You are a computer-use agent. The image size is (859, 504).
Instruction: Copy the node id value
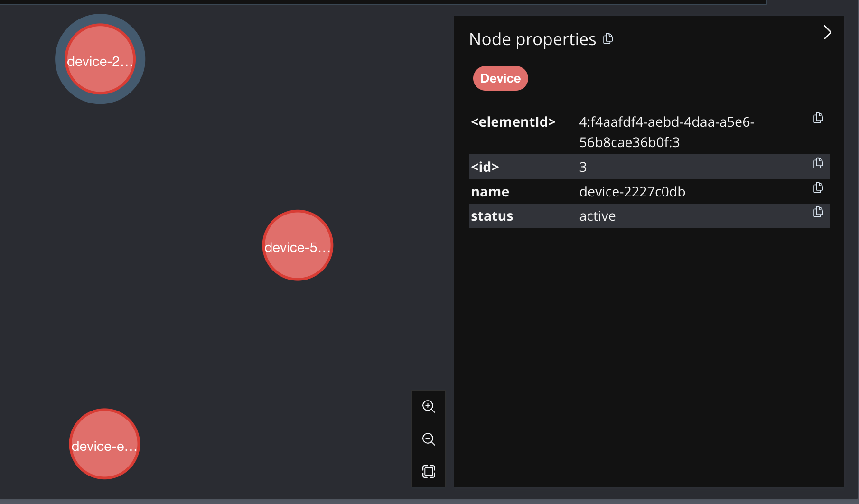click(x=818, y=163)
